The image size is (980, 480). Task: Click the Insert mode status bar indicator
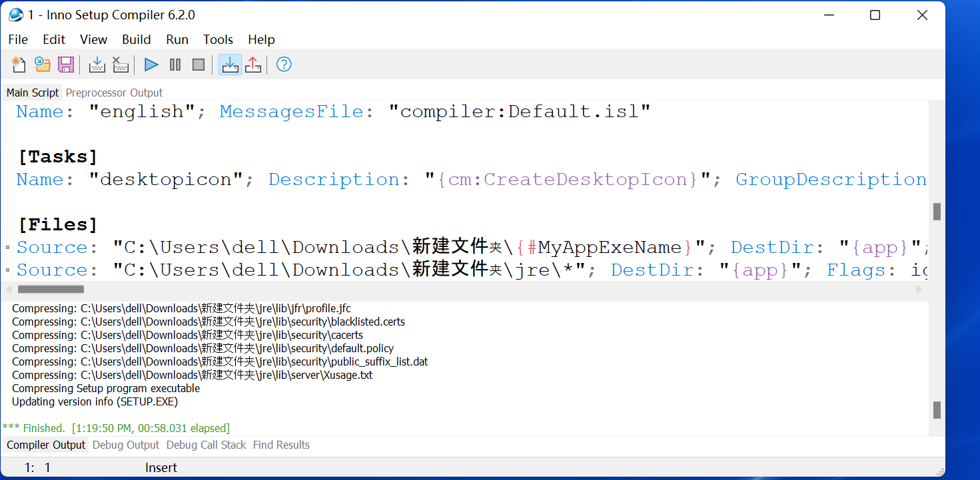(161, 468)
